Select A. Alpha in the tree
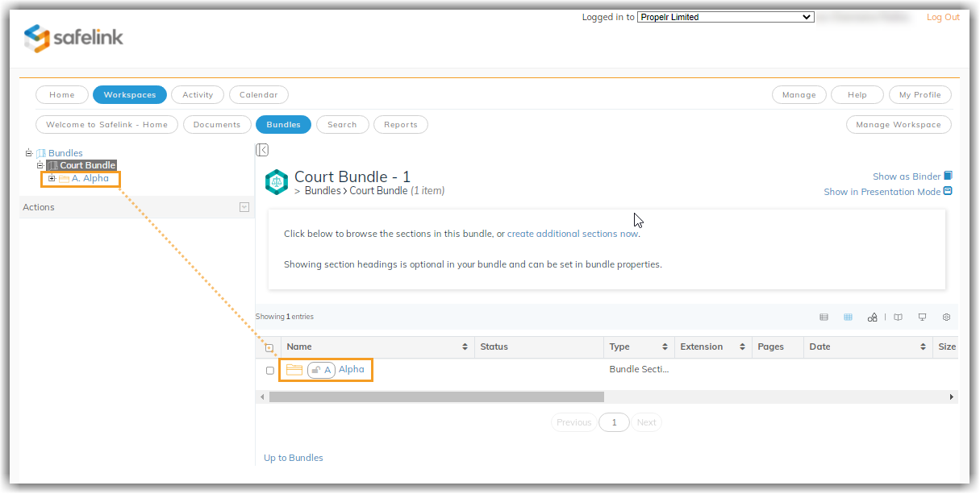Image resolution: width=980 pixels, height=494 pixels. [90, 179]
